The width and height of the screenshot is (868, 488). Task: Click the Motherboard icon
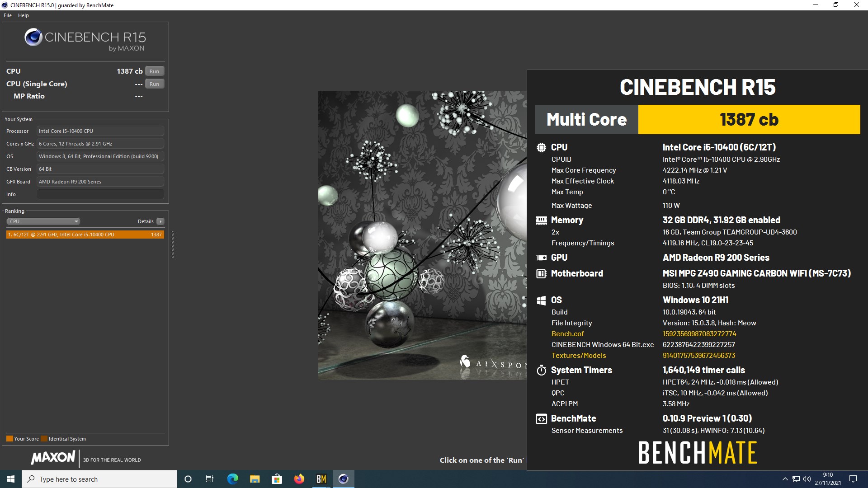click(541, 273)
